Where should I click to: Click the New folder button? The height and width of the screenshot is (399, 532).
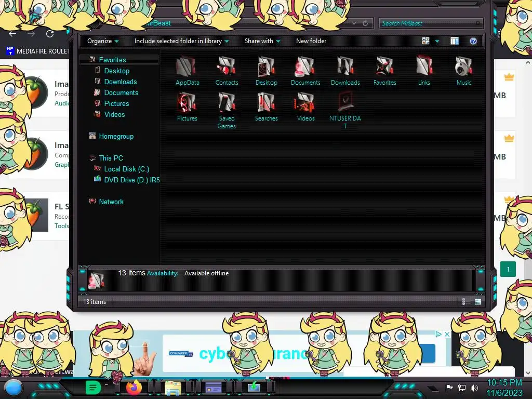(x=311, y=41)
